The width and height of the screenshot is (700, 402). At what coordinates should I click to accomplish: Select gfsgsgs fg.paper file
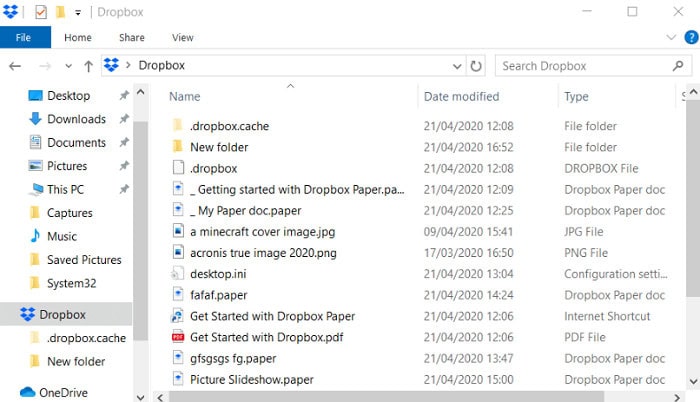click(233, 358)
